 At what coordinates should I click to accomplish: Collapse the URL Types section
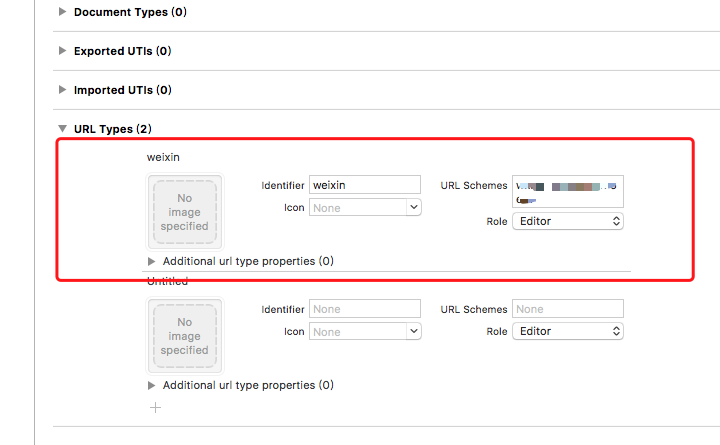[64, 129]
